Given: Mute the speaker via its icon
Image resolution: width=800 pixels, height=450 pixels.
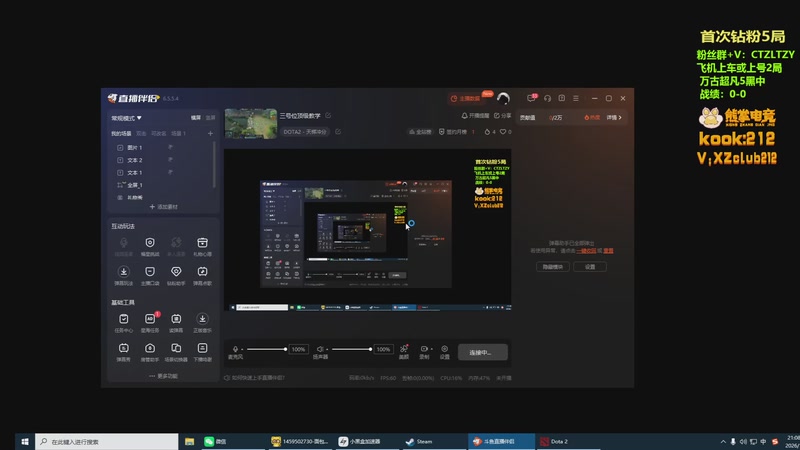Looking at the screenshot, I should (319, 349).
